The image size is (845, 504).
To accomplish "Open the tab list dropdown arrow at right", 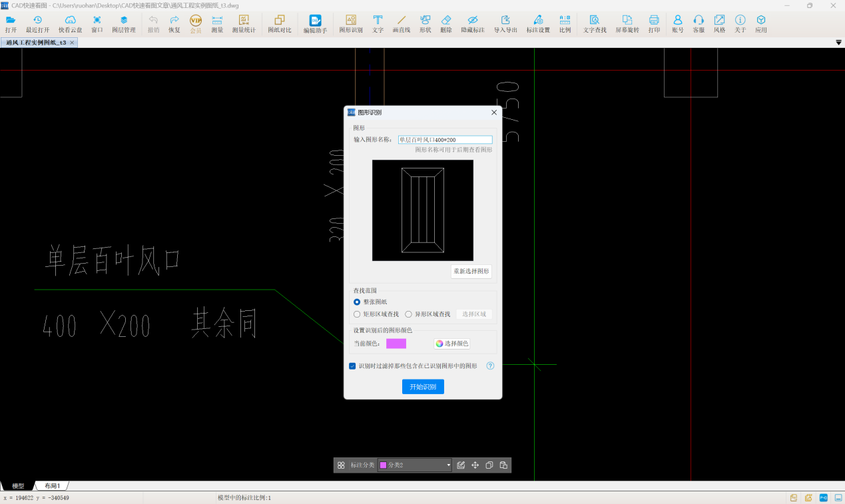I will pos(838,43).
